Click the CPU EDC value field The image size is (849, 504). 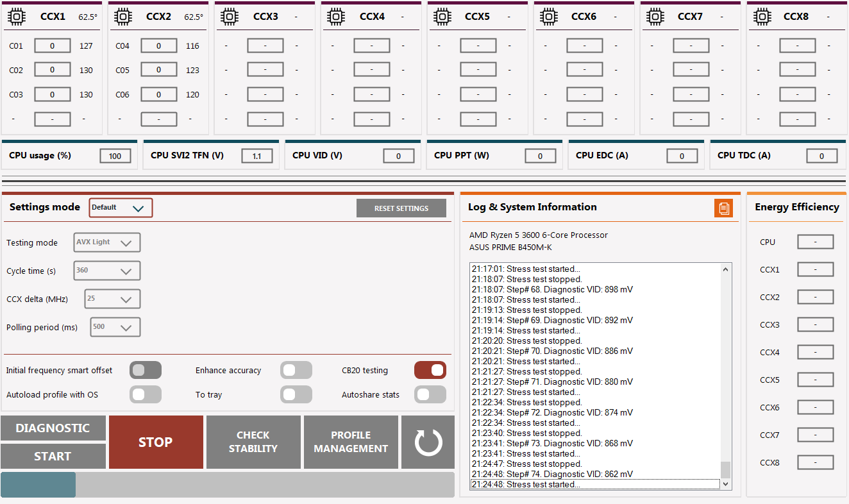(682, 156)
